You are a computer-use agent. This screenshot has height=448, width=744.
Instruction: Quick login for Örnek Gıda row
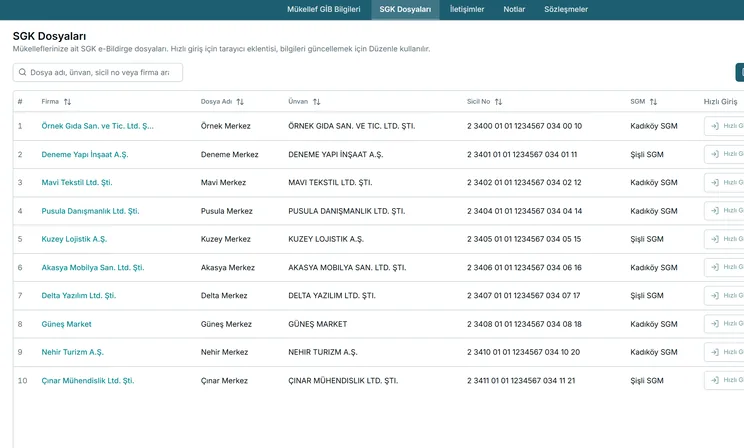click(x=724, y=126)
